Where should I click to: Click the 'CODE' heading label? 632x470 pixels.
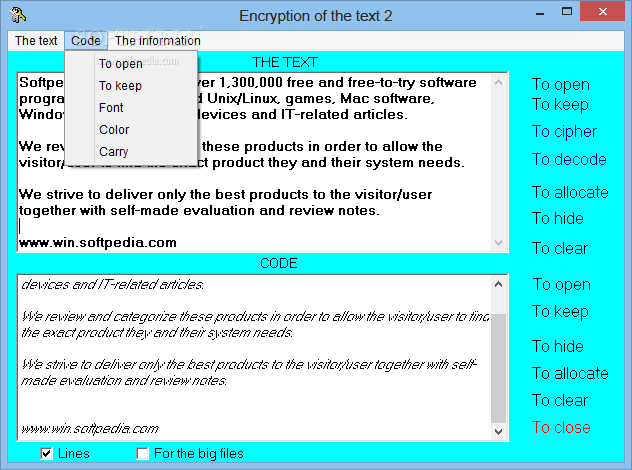[x=279, y=263]
